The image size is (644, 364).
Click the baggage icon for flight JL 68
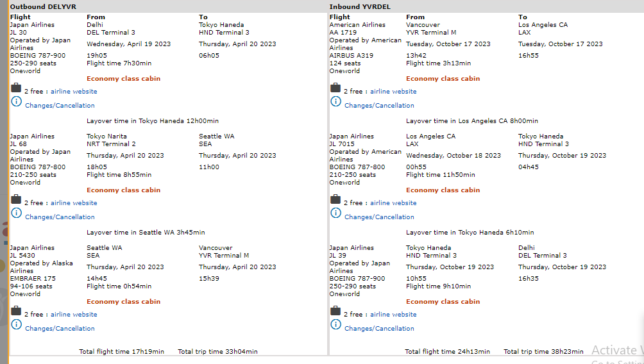tap(16, 199)
